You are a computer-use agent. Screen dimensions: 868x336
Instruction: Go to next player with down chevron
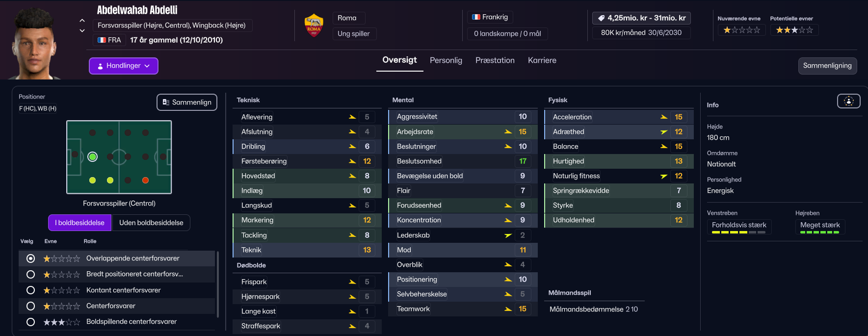point(82,30)
